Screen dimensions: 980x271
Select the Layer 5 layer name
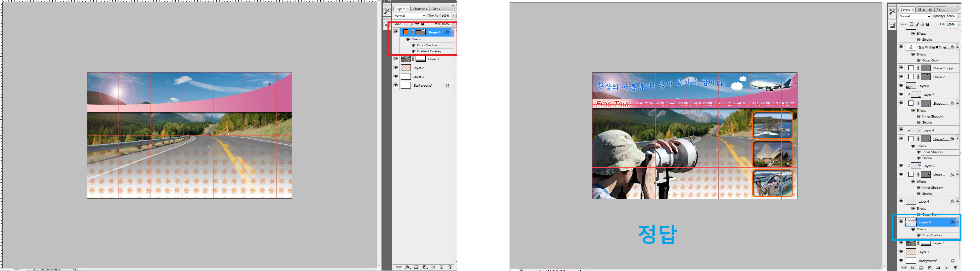pos(928,166)
